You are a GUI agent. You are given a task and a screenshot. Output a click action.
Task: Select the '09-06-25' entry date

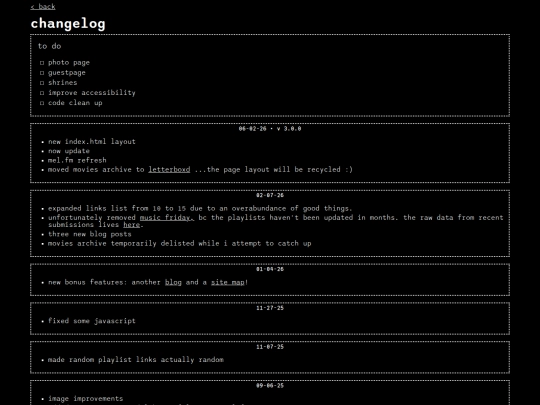(270, 386)
